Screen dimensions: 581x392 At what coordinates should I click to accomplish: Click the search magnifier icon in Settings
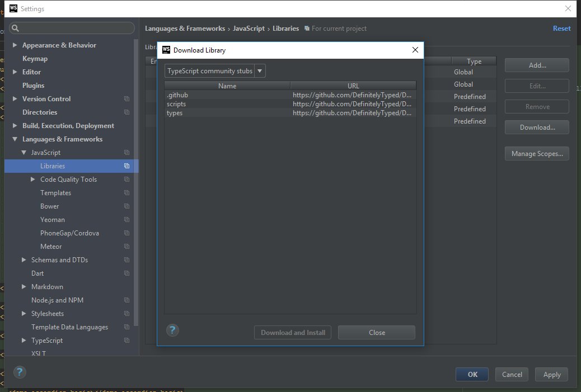click(15, 28)
